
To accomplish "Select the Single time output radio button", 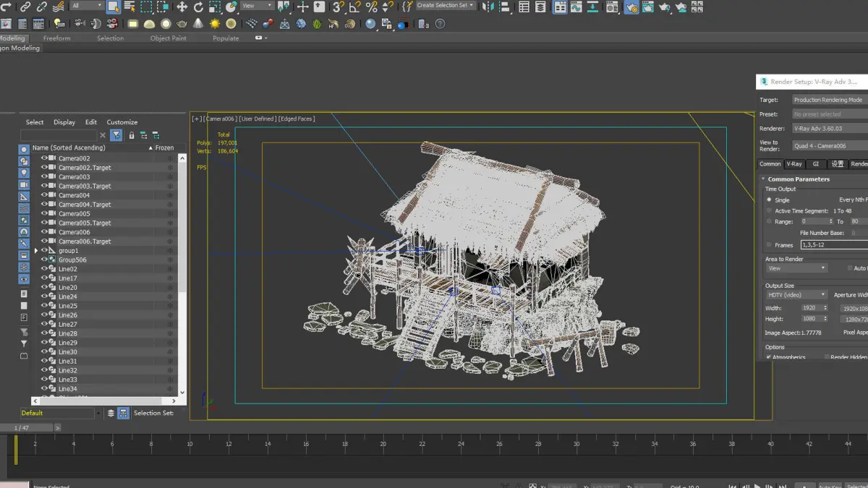I will tap(769, 200).
